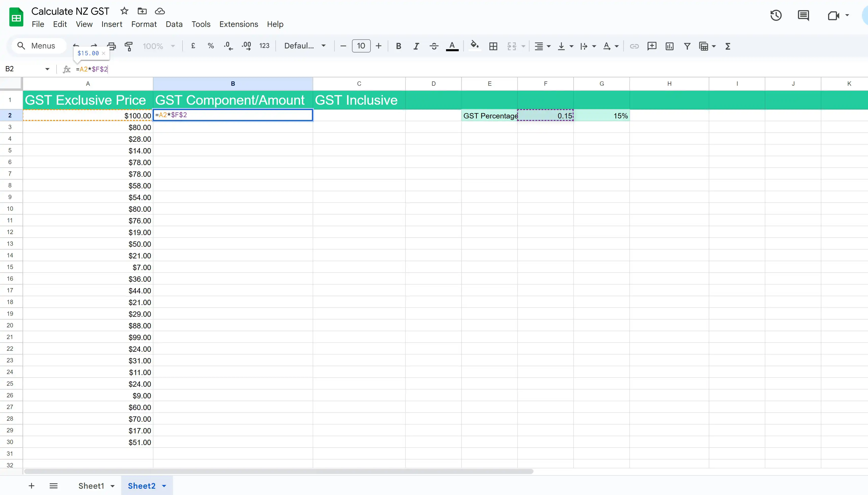This screenshot has width=868, height=495.
Task: Star the Calculate NZ GST document
Action: 125,11
